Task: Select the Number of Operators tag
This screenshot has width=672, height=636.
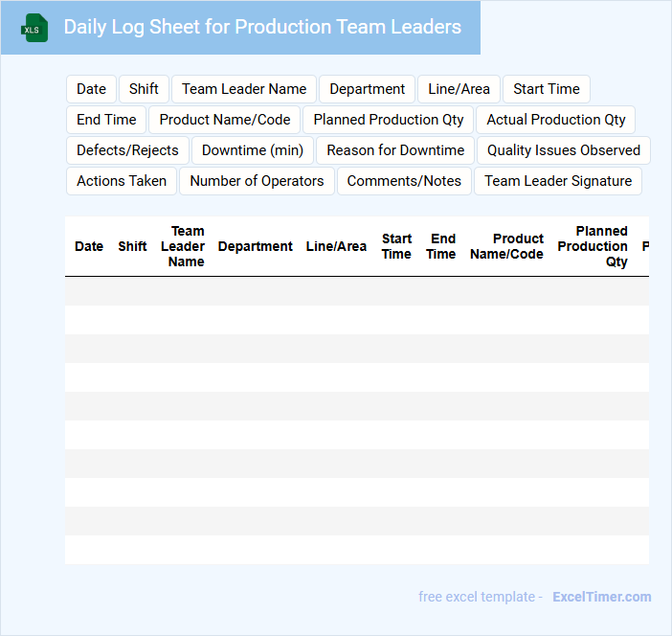Action: coord(257,181)
